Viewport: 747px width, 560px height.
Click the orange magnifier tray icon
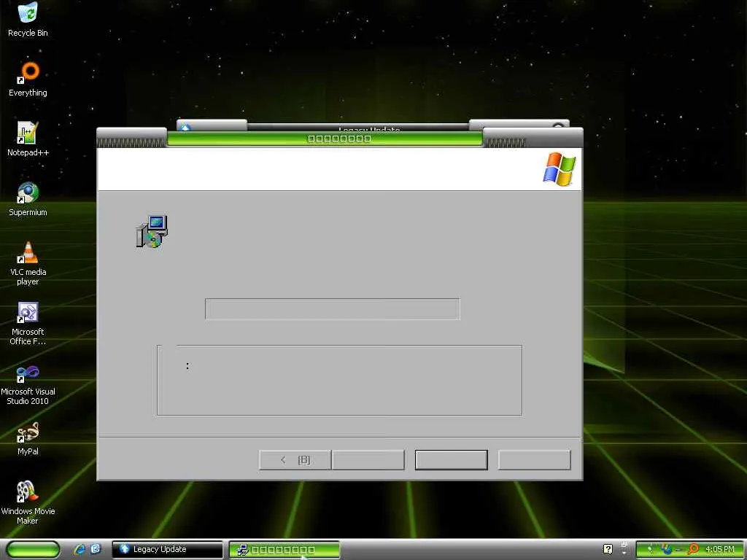(693, 549)
